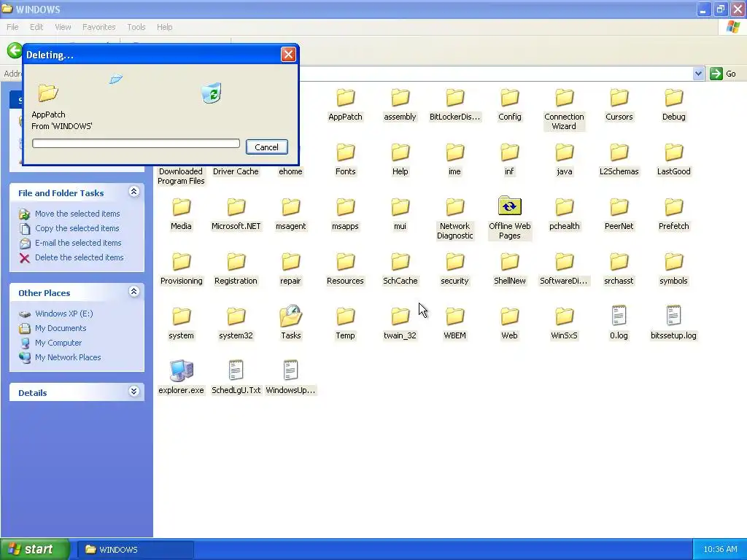This screenshot has height=560, width=747.
Task: Select the Config folder
Action: (x=510, y=105)
